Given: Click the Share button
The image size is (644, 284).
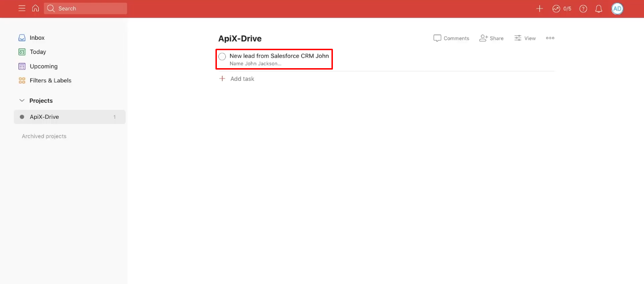Looking at the screenshot, I should pos(491,38).
